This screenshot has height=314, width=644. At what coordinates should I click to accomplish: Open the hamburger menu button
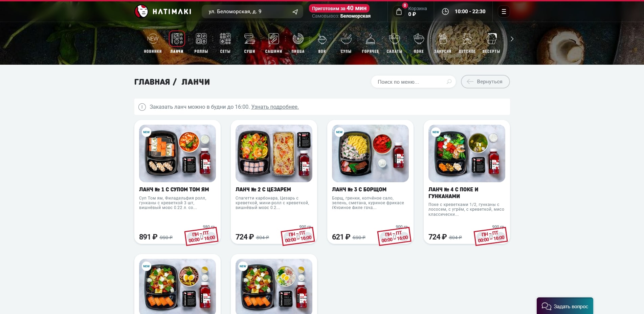click(x=504, y=12)
